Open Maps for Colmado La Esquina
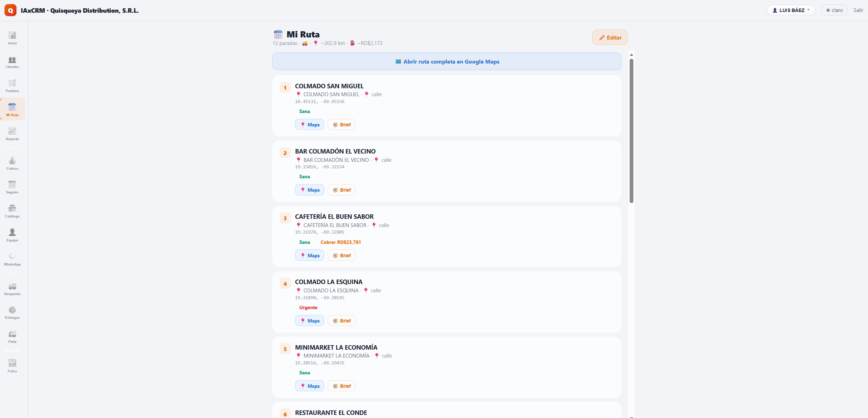Screen dimensions: 868x418 click(309, 321)
